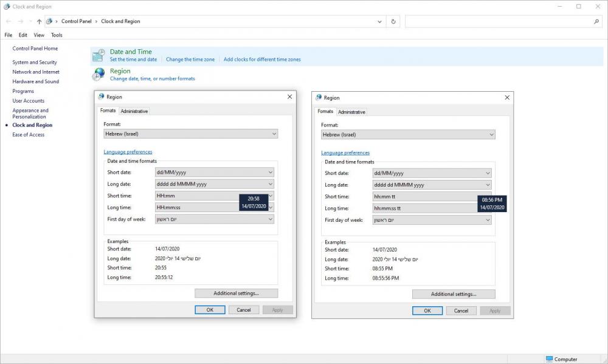Click Cancel in the right Region dialog
608x364 pixels.
tap(461, 311)
